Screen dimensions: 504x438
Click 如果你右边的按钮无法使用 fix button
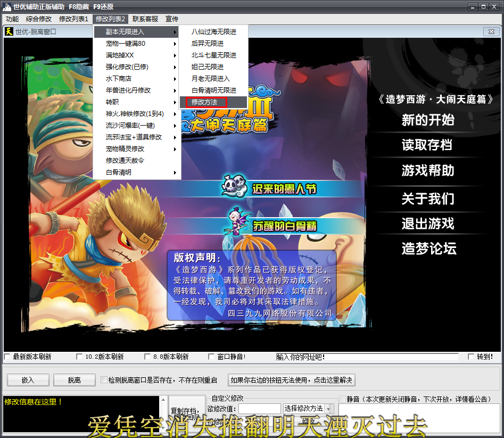291,380
